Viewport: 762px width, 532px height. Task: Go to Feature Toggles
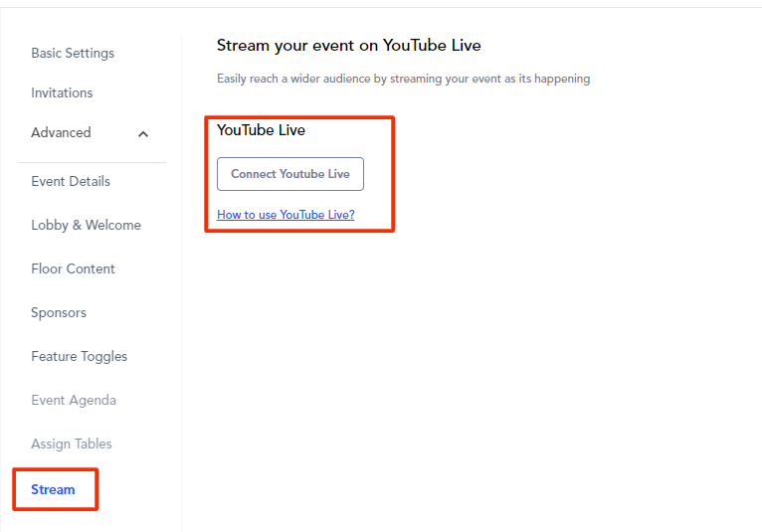(80, 356)
